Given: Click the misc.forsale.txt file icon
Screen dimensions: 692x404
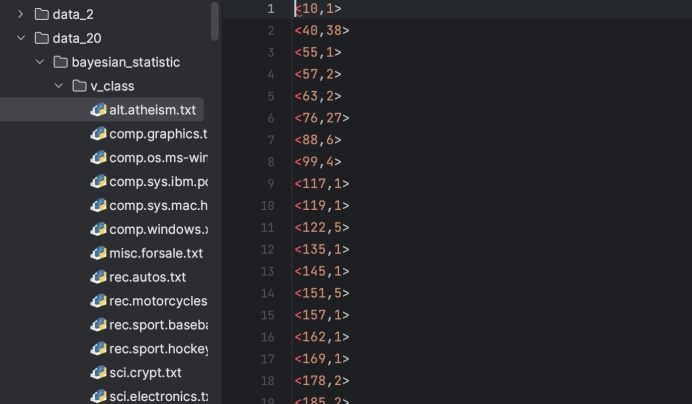Looking at the screenshot, I should [98, 253].
